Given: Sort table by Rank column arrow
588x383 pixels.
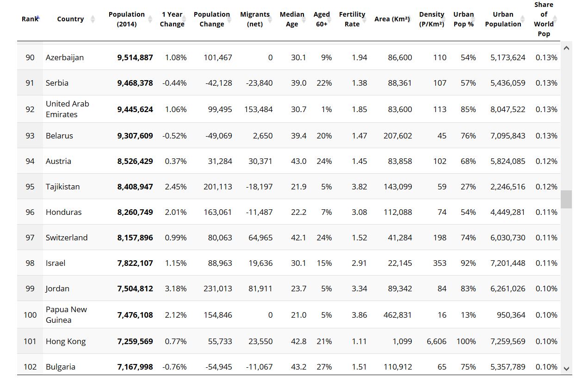Looking at the screenshot, I should pos(37,18).
